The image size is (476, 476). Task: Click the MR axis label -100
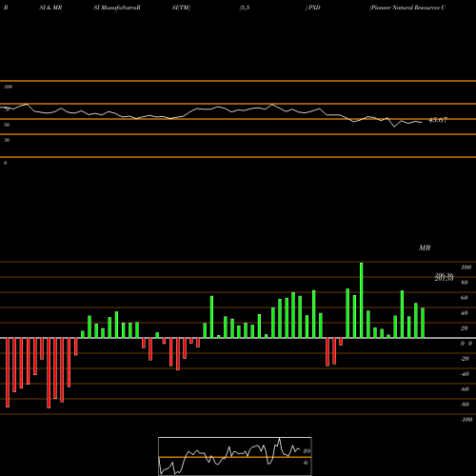(x=466, y=420)
